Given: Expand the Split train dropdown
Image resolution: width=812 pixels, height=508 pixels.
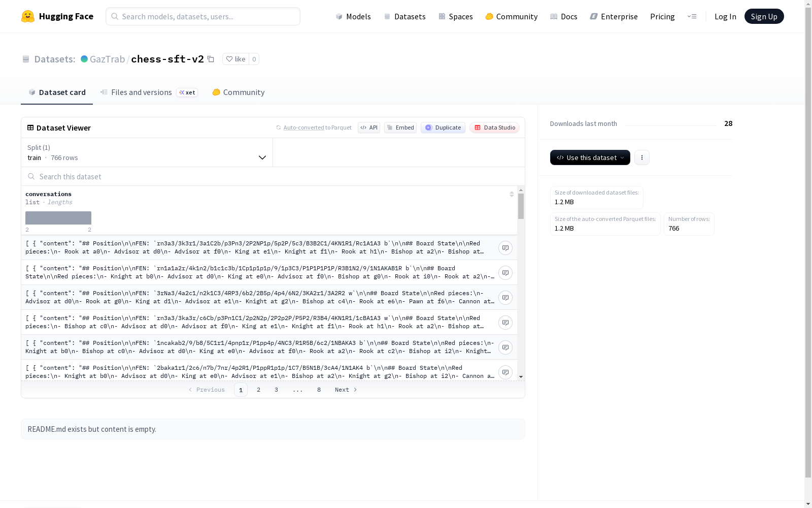Looking at the screenshot, I should (147, 152).
